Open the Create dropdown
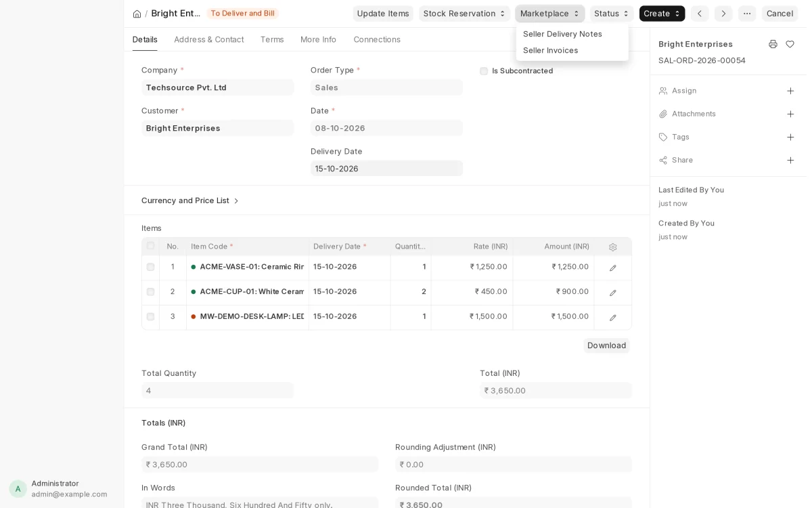Image resolution: width=812 pixels, height=508 pixels. coord(662,14)
